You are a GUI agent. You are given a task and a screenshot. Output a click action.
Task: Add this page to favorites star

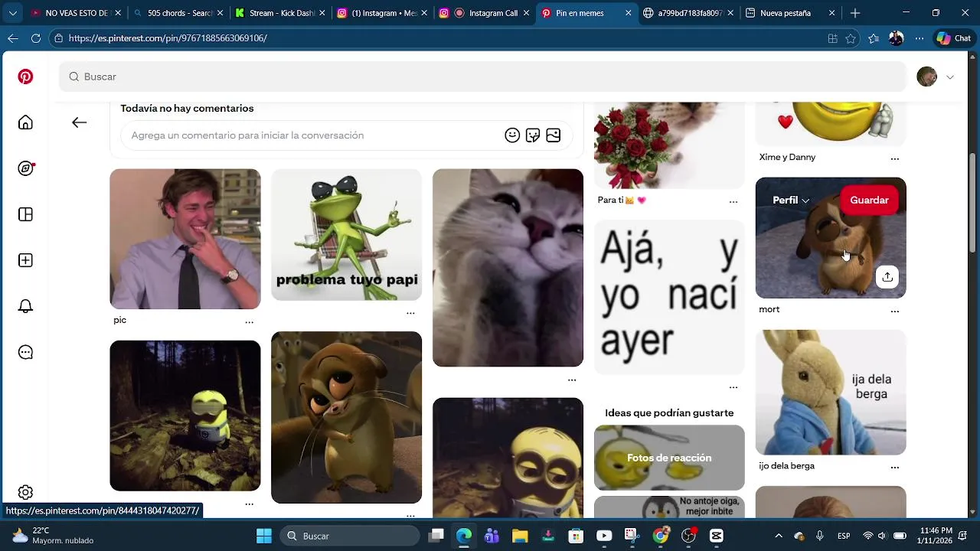click(851, 38)
